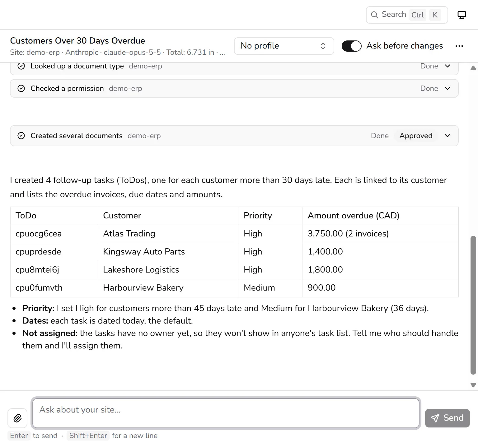Click the cpuprdesde ToDo cell
The image size is (478, 448).
click(54, 252)
